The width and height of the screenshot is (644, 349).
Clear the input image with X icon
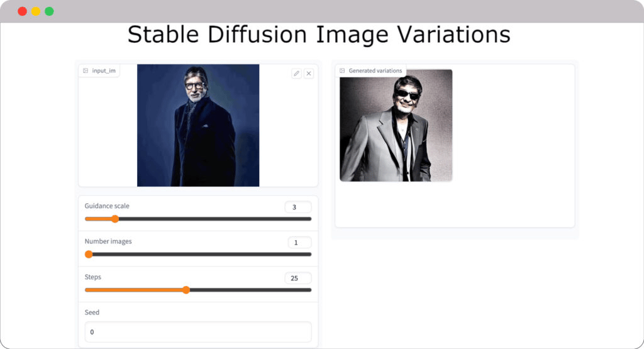(309, 74)
